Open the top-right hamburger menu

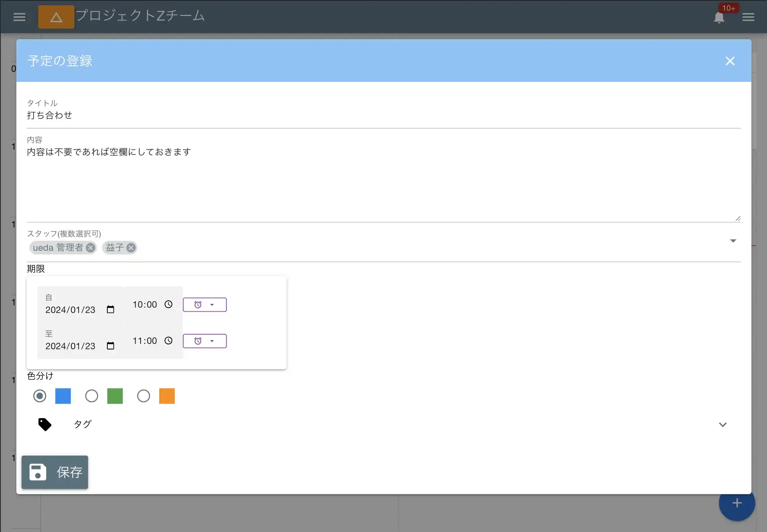tap(748, 17)
